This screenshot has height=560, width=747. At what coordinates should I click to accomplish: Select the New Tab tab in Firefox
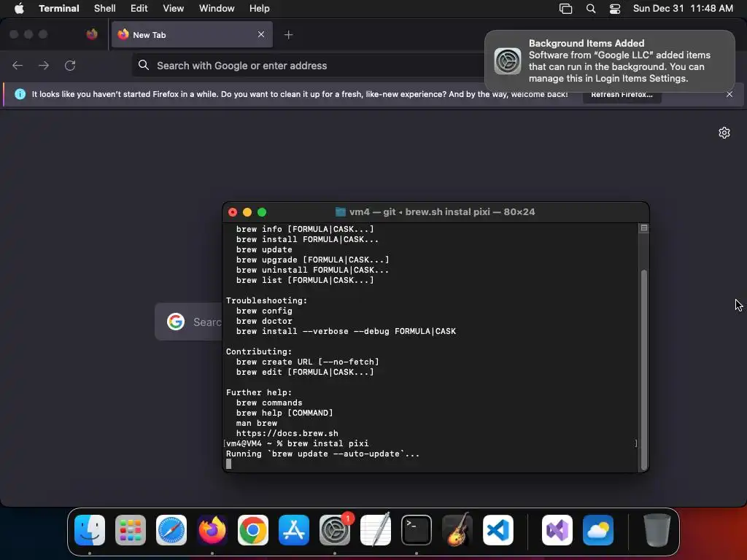192,34
